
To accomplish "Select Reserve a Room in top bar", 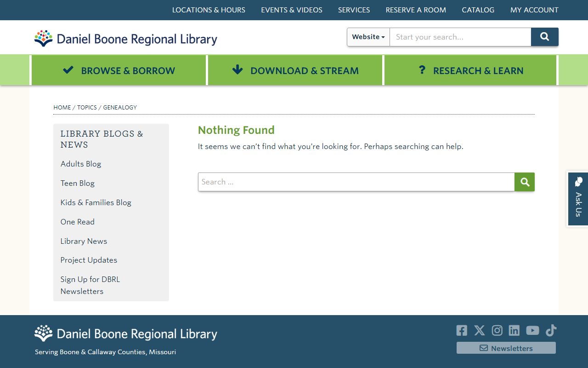I will [416, 10].
